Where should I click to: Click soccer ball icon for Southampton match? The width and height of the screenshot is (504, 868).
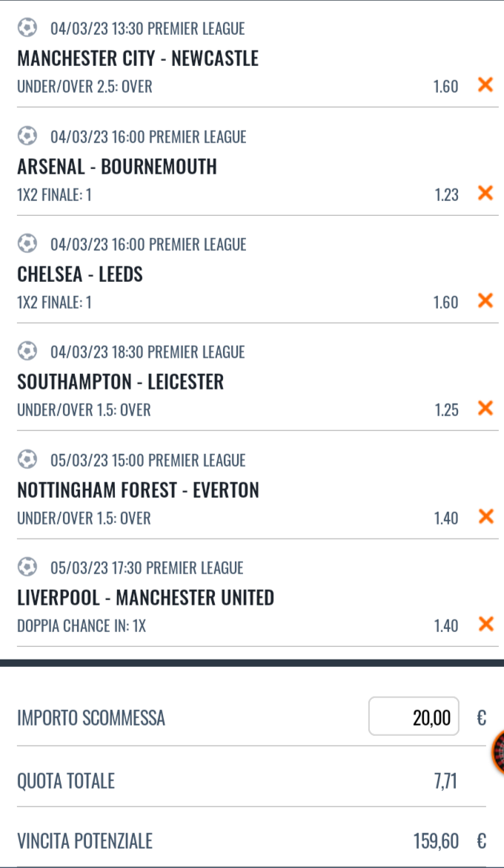(x=27, y=351)
